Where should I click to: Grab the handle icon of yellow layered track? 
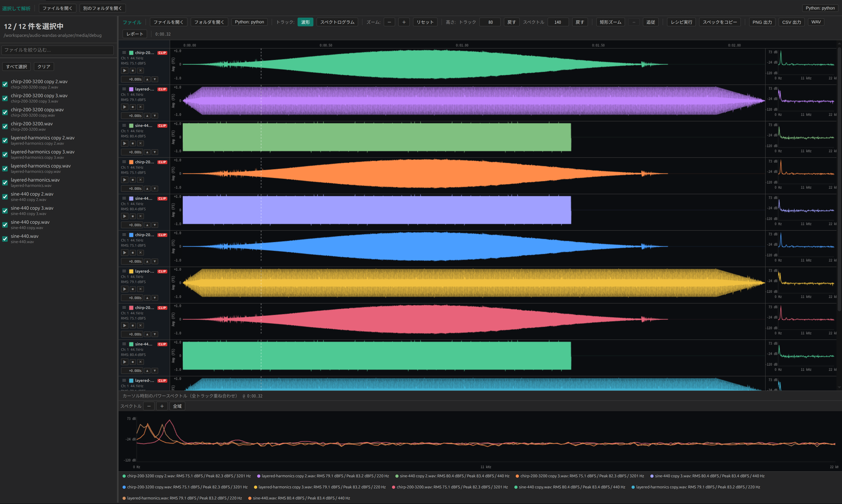point(124,271)
